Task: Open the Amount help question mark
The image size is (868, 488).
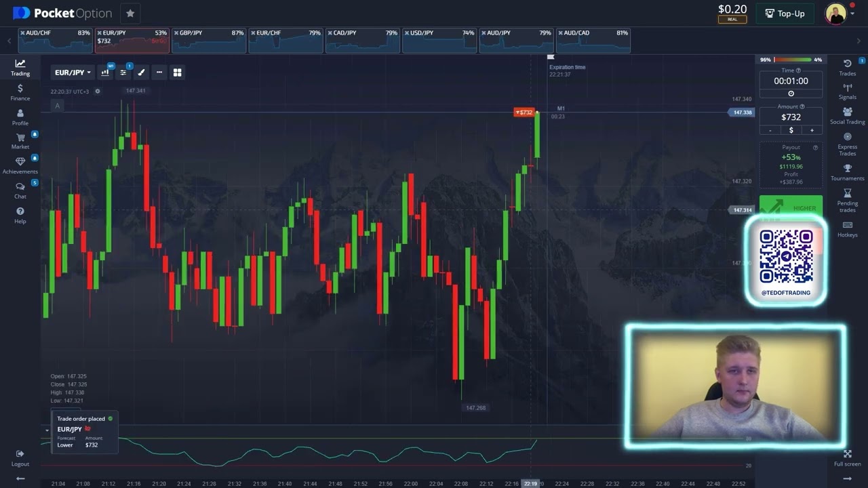Action: 802,106
